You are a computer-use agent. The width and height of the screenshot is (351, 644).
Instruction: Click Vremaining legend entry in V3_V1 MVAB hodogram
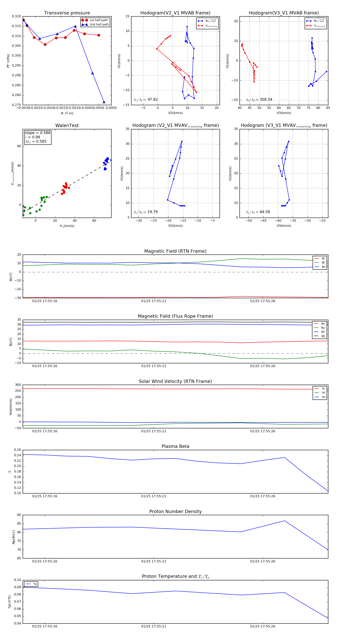click(x=316, y=26)
